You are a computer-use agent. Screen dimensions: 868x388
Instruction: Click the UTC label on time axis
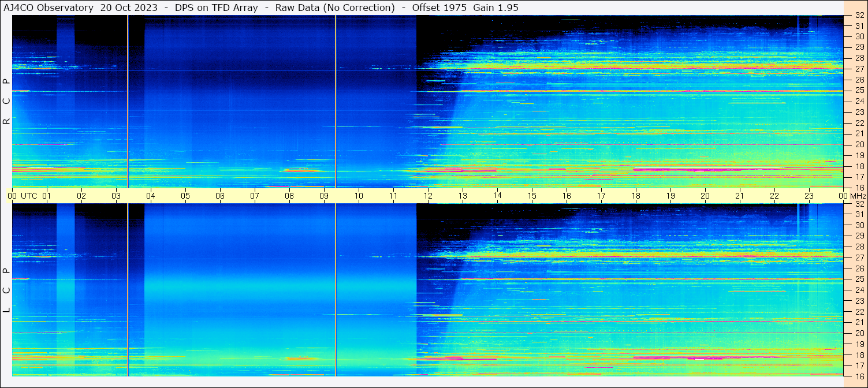point(29,196)
